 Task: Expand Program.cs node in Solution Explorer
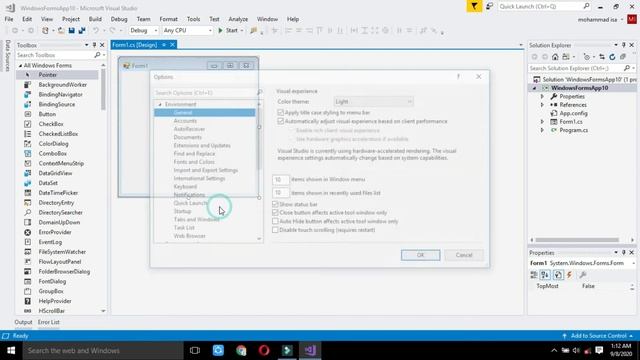542,130
